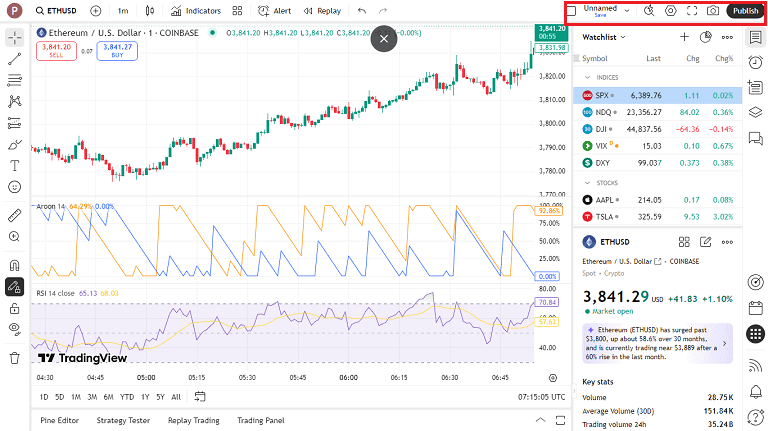Redo the last chart action
This screenshot has height=431, width=768.
[x=383, y=11]
